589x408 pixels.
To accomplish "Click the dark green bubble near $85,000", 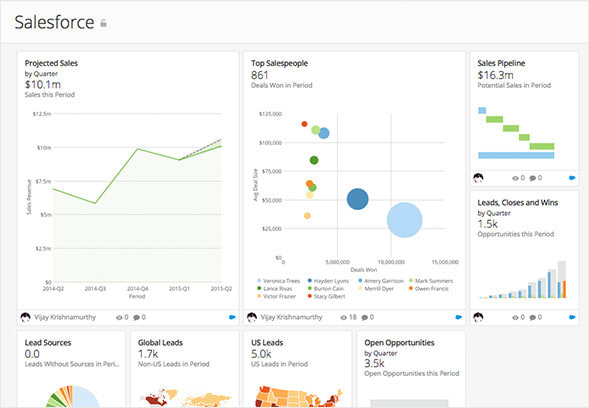I will pos(314,160).
